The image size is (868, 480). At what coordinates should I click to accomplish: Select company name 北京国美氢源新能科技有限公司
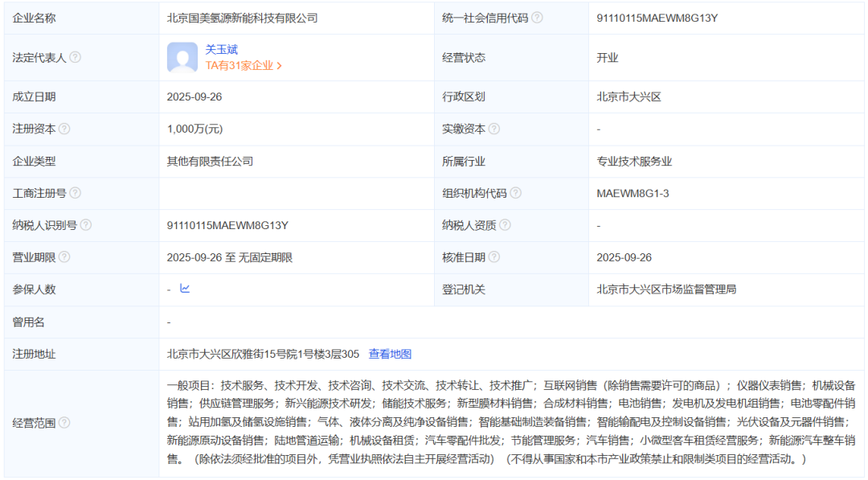click(242, 18)
